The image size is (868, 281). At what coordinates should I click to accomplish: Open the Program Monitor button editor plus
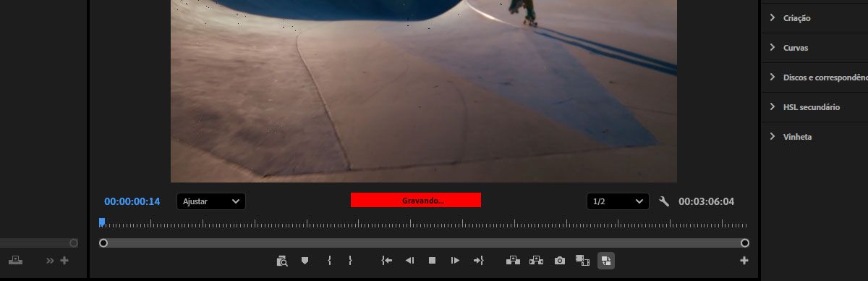(x=744, y=261)
